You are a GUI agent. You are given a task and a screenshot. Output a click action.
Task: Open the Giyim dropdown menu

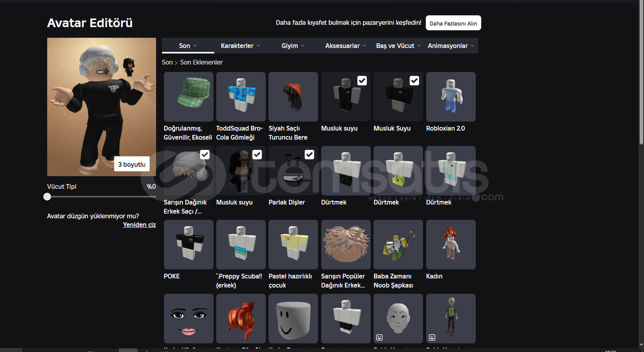coord(293,46)
